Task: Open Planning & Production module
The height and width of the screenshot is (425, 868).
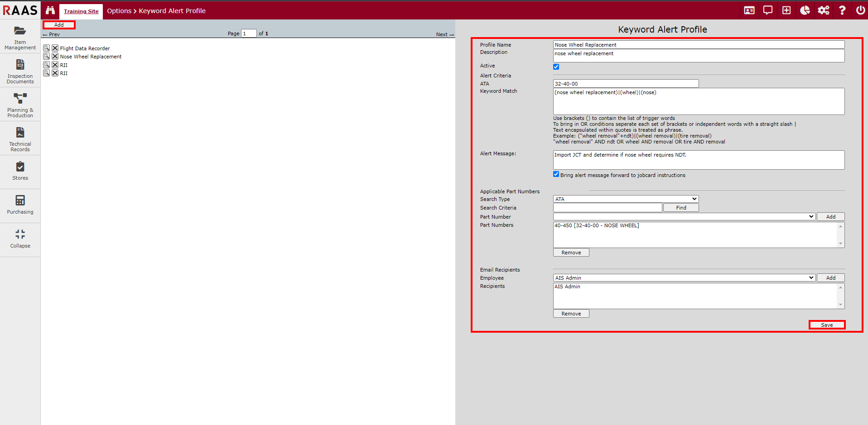Action: [x=20, y=105]
